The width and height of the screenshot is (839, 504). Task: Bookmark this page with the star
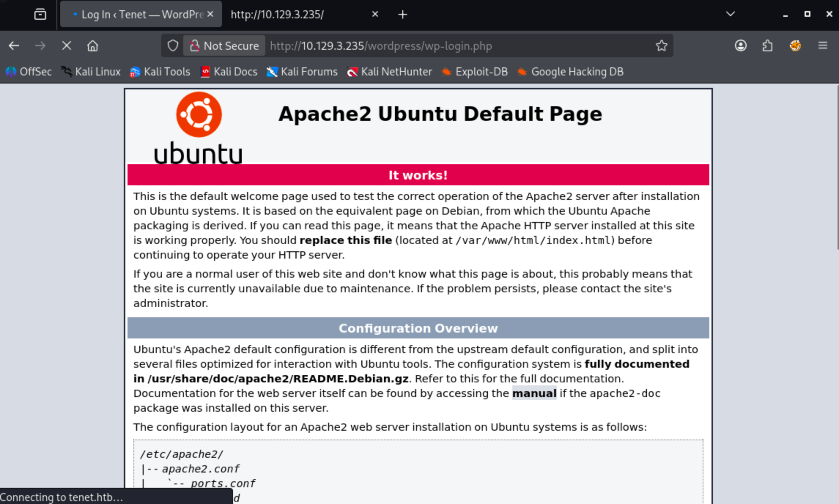click(661, 46)
